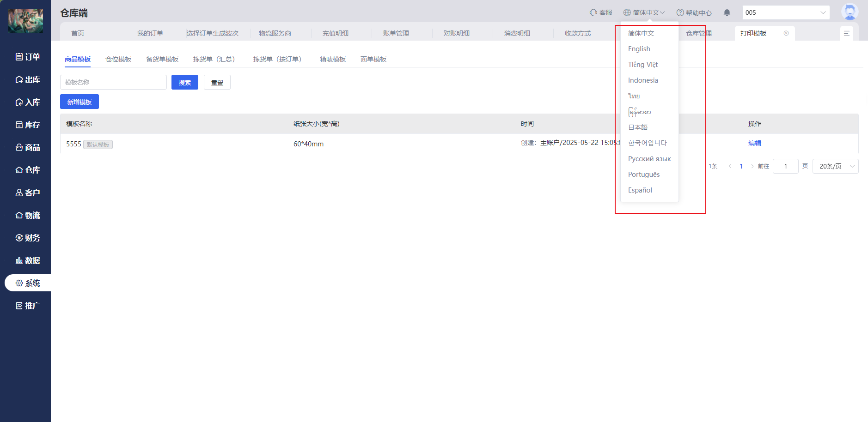The height and width of the screenshot is (422, 868).
Task: Open 订单 in the sidebar
Action: coord(28,57)
